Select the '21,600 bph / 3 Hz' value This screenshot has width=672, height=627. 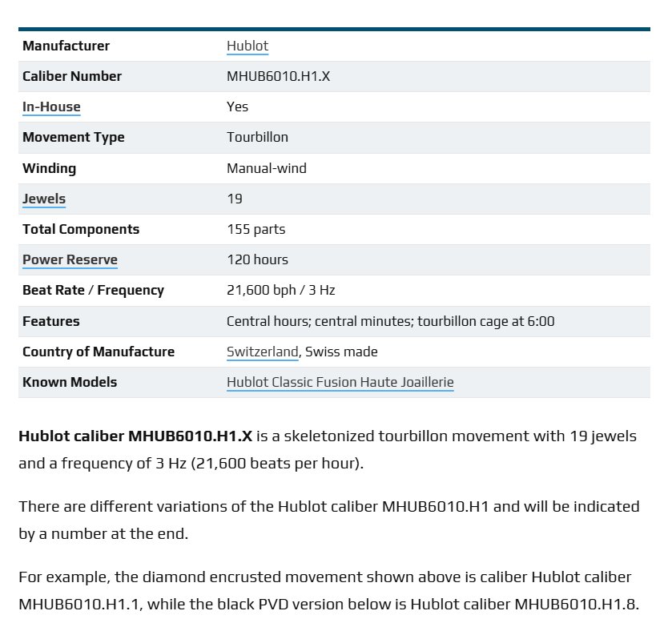pyautogui.click(x=280, y=290)
